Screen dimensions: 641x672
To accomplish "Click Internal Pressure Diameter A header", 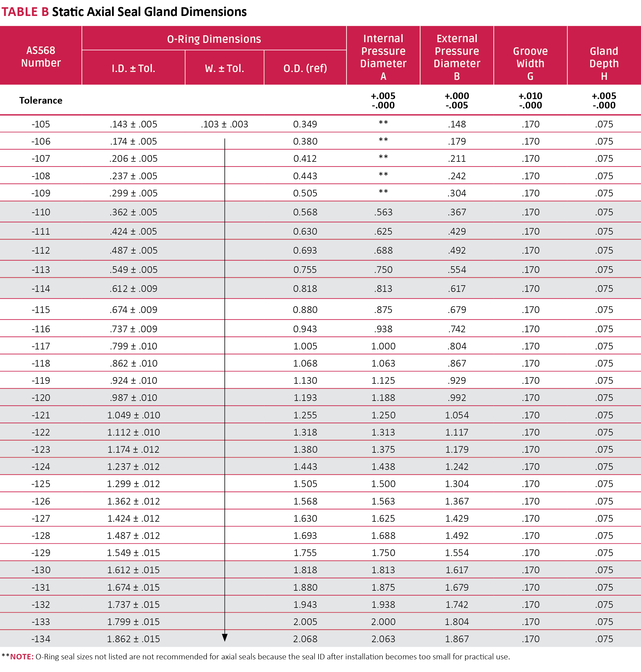I will pos(383,57).
